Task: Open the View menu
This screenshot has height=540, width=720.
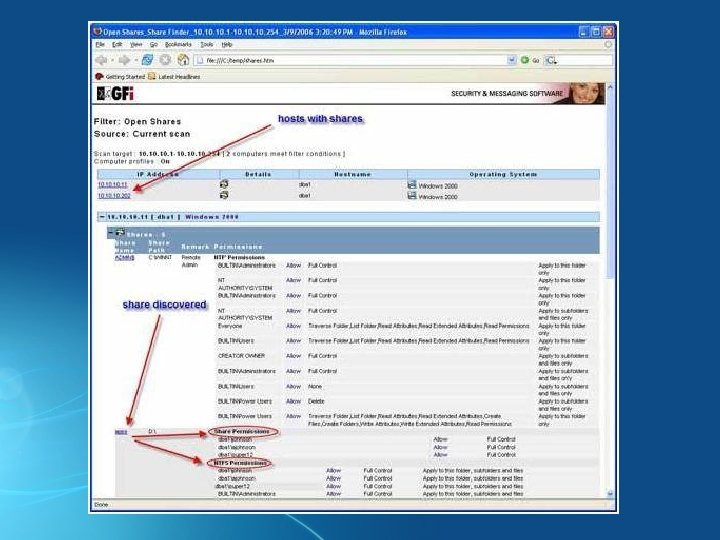Action: [x=136, y=45]
